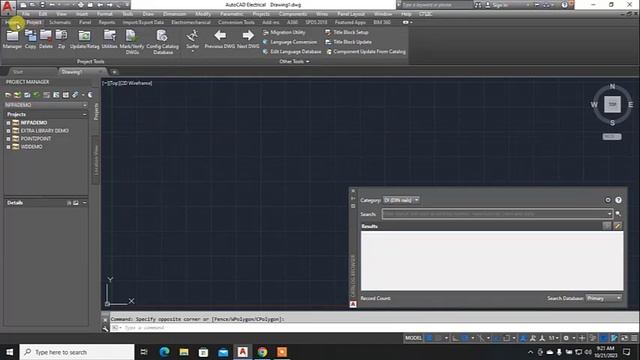640x360 pixels.
Task: Click the pencil edit icon in Results header
Action: (618, 226)
